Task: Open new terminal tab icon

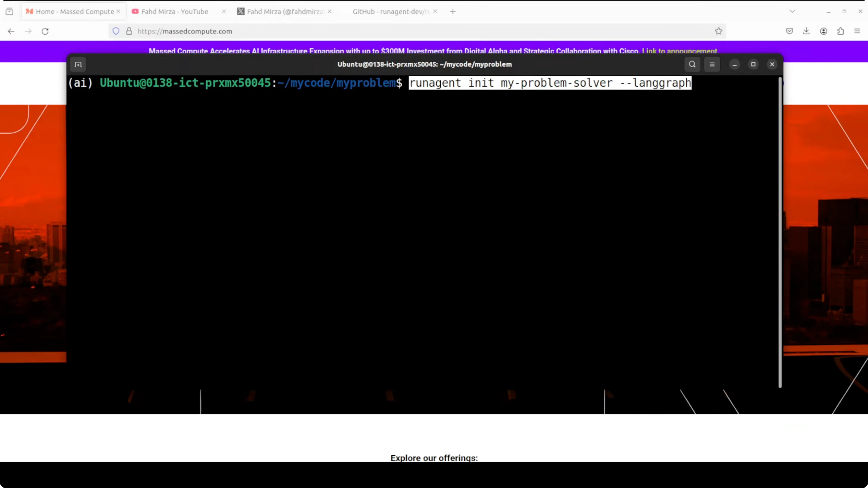Action: 78,64
